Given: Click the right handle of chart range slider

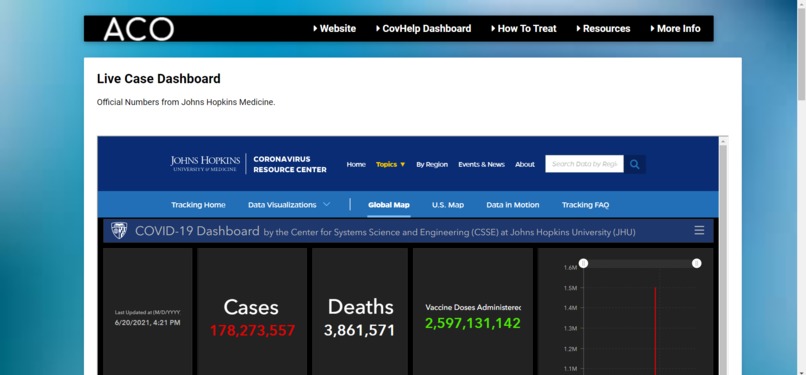Looking at the screenshot, I should point(697,264).
